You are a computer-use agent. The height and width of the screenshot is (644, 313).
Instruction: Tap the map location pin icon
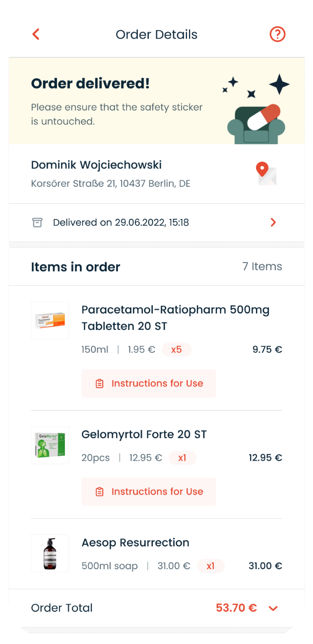click(x=265, y=173)
